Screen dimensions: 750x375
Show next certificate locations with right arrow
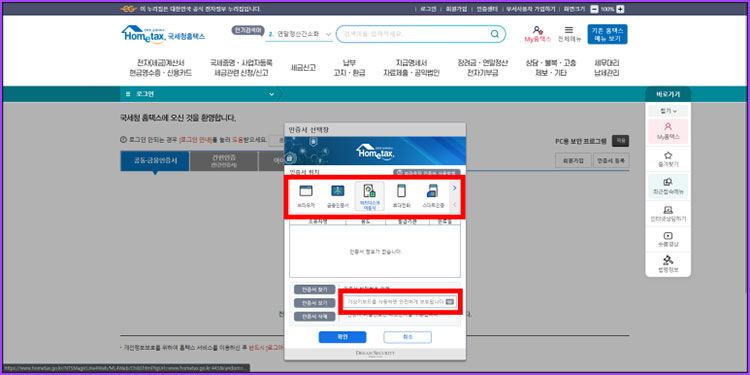tap(454, 188)
